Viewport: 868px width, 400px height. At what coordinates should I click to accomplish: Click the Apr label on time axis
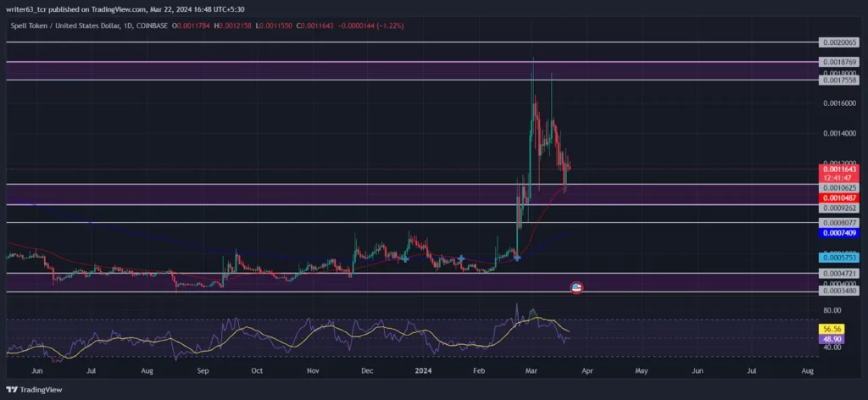pyautogui.click(x=587, y=370)
